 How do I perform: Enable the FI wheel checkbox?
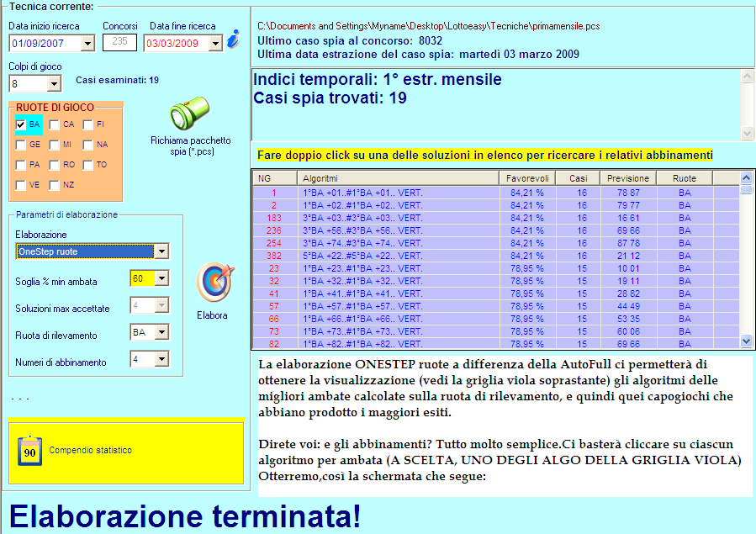tap(87, 124)
